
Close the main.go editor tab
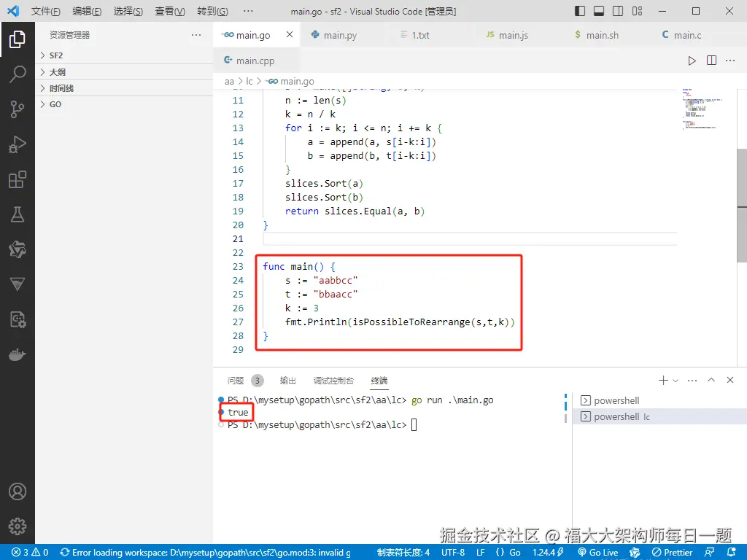pyautogui.click(x=290, y=34)
